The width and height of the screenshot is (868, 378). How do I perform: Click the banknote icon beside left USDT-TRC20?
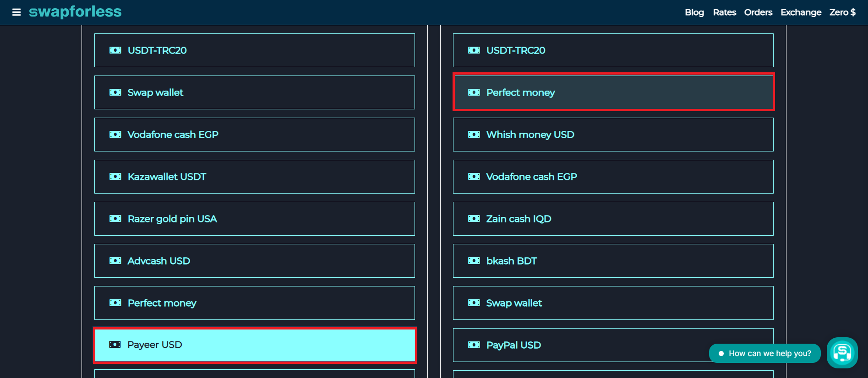pyautogui.click(x=115, y=50)
